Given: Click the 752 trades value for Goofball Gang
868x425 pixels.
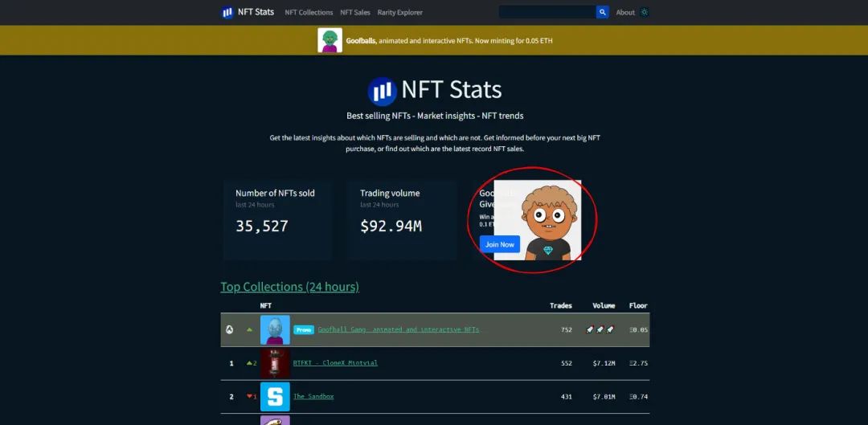Looking at the screenshot, I should click(567, 330).
